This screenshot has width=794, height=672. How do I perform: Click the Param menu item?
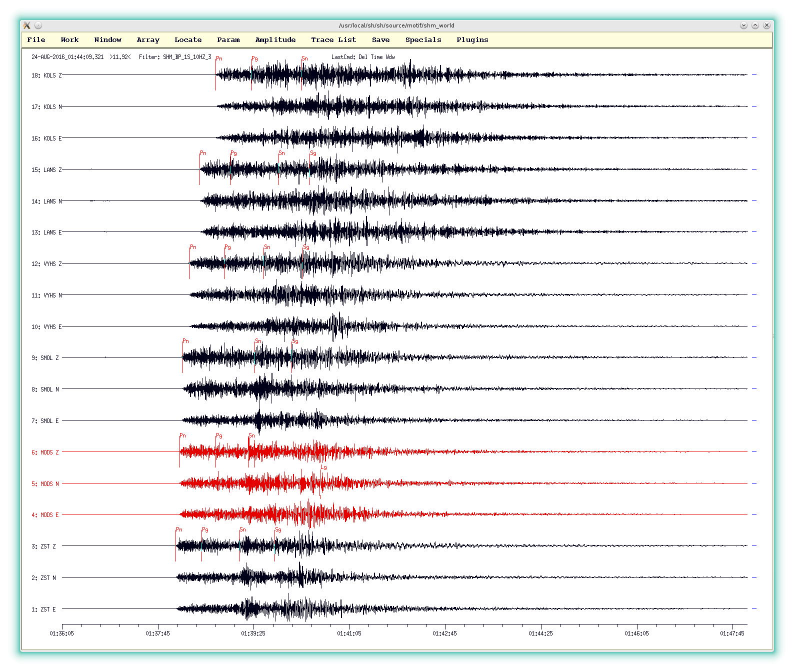pyautogui.click(x=228, y=40)
